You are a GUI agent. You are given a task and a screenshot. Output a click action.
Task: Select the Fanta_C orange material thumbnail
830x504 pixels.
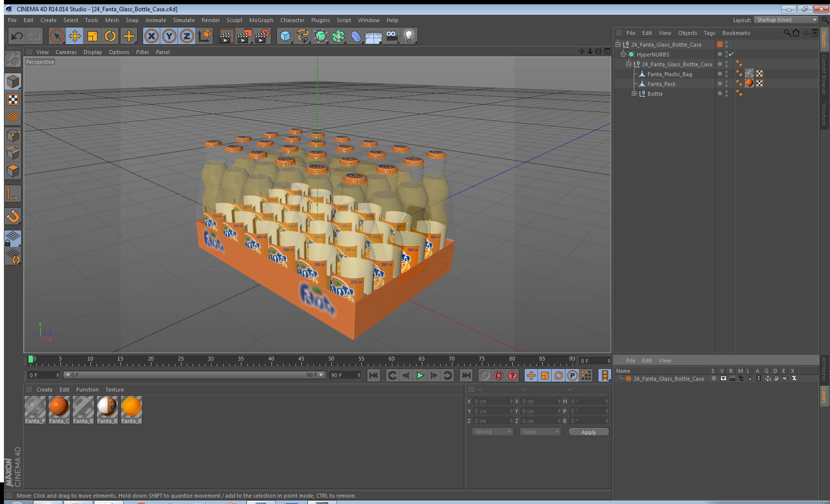click(x=59, y=410)
